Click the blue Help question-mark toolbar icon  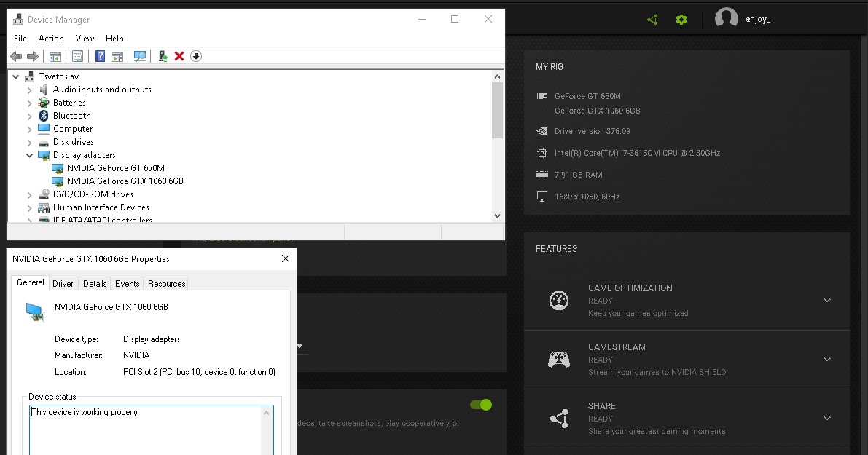[100, 56]
